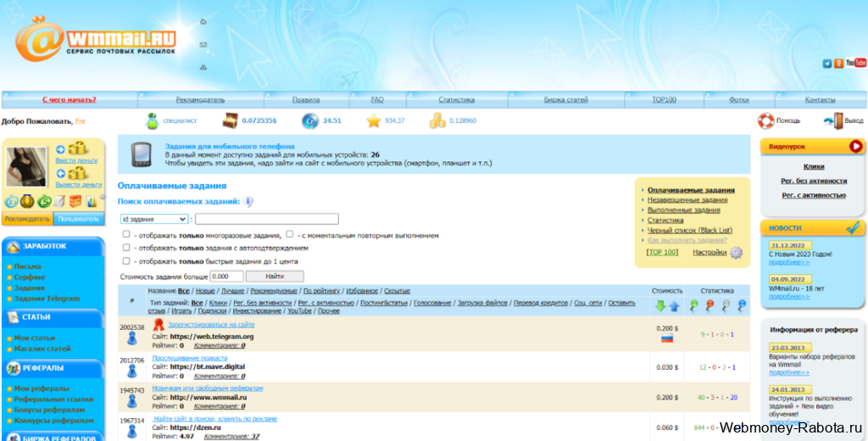Click the gold coins stack icon 0.128960
Screen dimensions: 868x441
438,120
